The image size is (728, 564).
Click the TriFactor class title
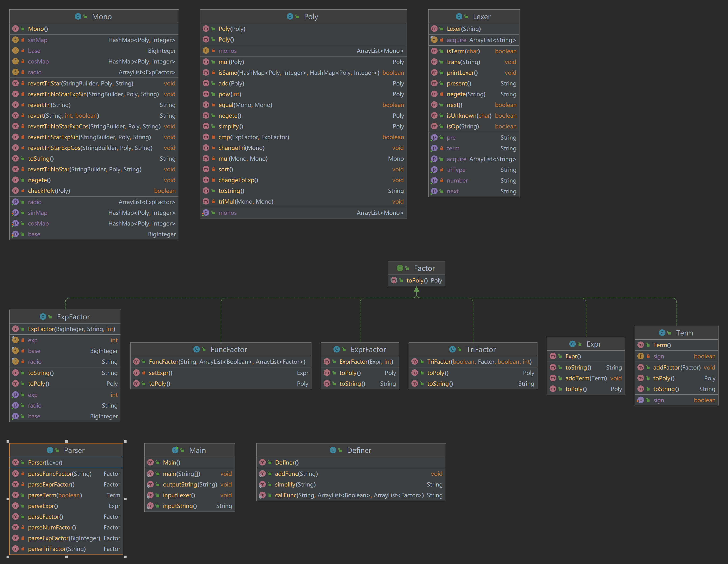pos(481,349)
